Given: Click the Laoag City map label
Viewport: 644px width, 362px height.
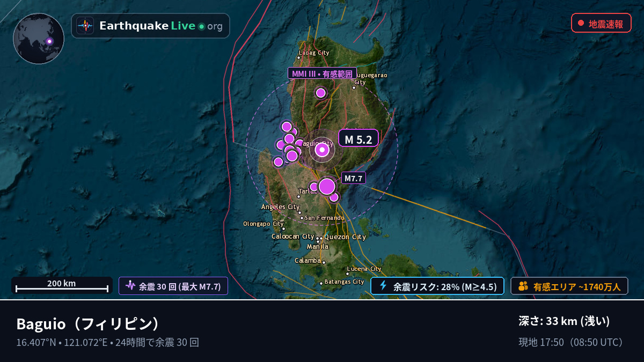Looking at the screenshot, I should [x=314, y=53].
